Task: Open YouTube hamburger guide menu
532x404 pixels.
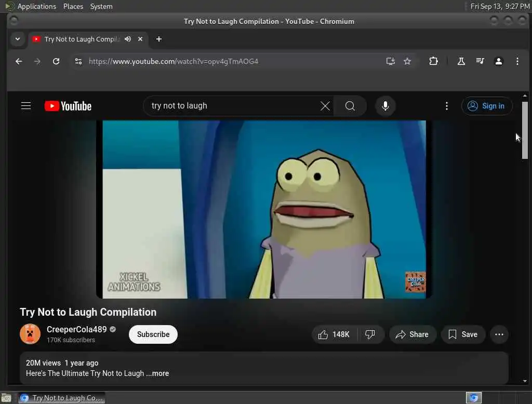Action: pyautogui.click(x=26, y=106)
